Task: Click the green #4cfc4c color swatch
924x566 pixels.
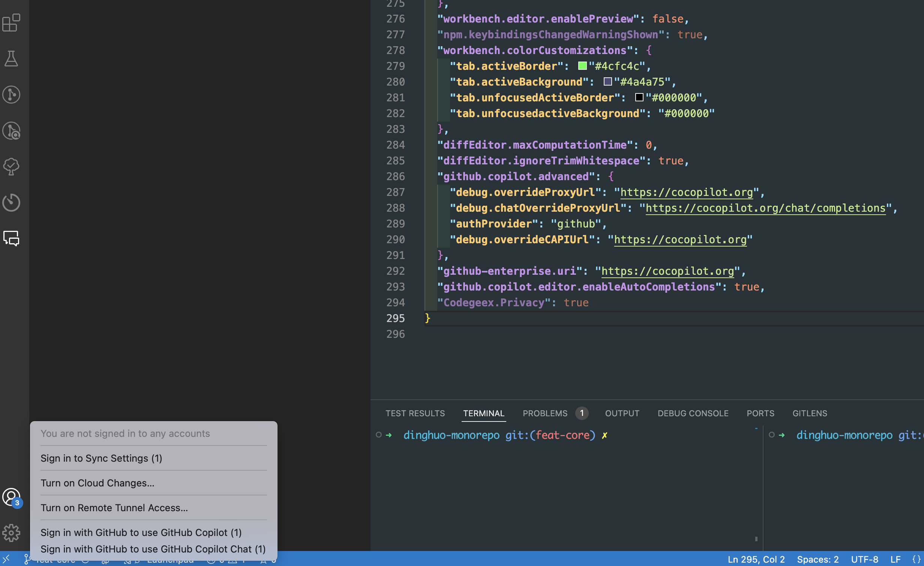Action: click(582, 66)
